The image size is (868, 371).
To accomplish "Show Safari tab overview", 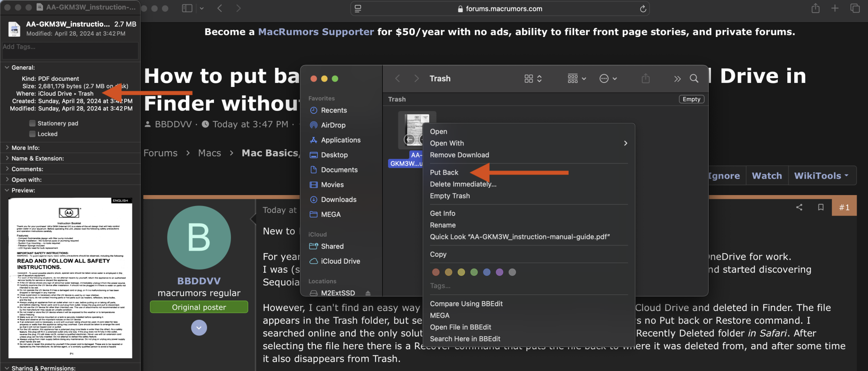I will (855, 8).
